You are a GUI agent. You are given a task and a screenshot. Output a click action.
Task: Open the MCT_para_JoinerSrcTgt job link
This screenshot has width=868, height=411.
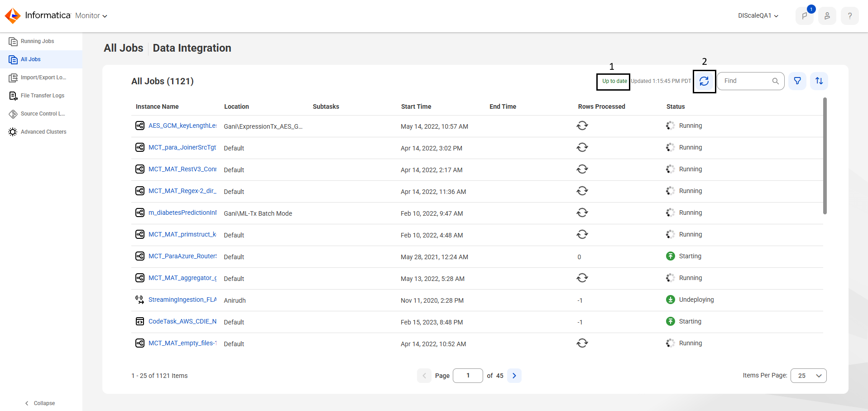coord(182,147)
